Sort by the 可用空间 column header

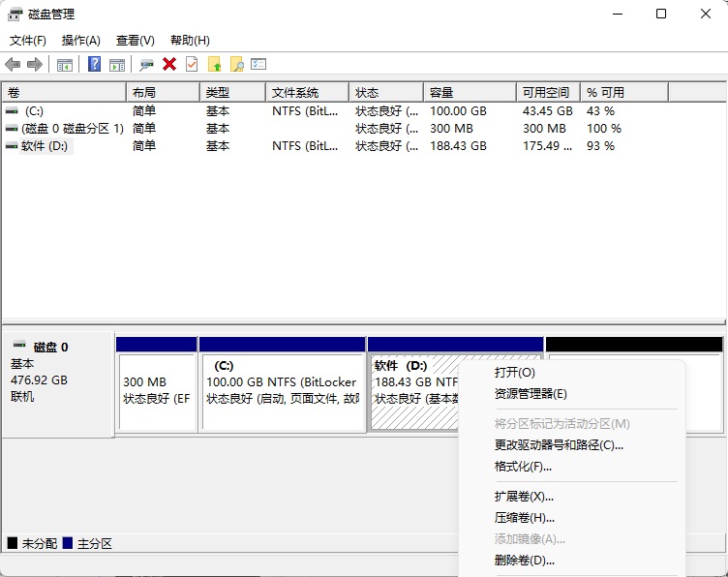(548, 92)
